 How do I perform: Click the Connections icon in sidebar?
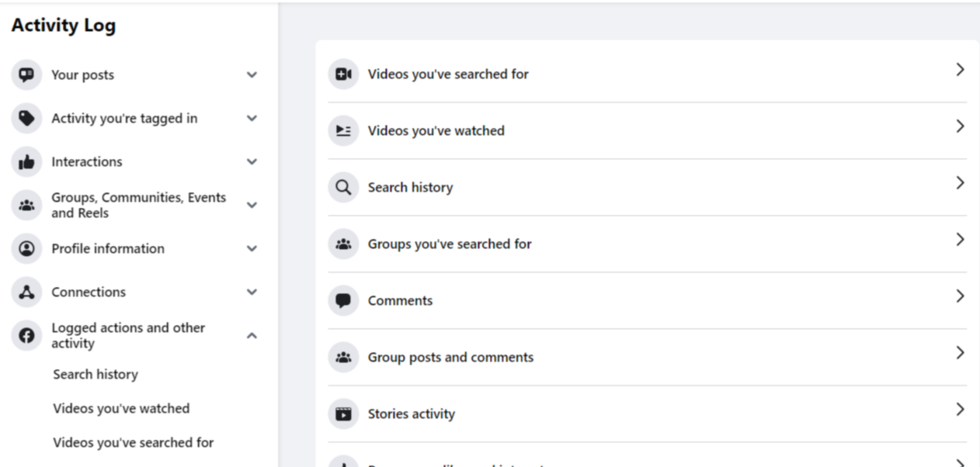coord(26,292)
